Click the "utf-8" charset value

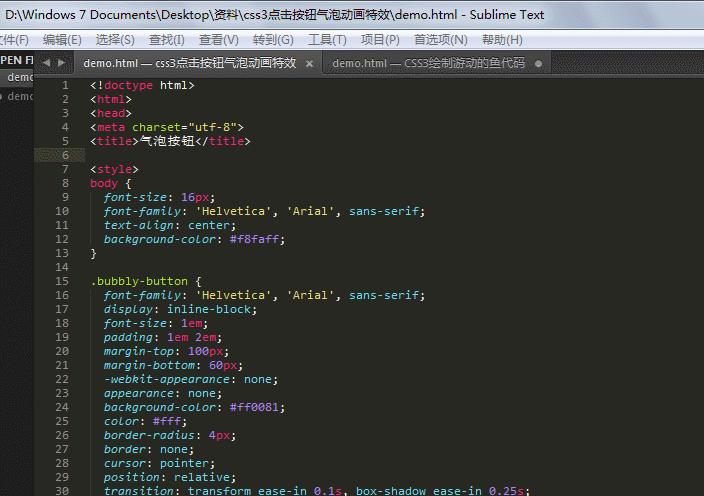coord(212,127)
